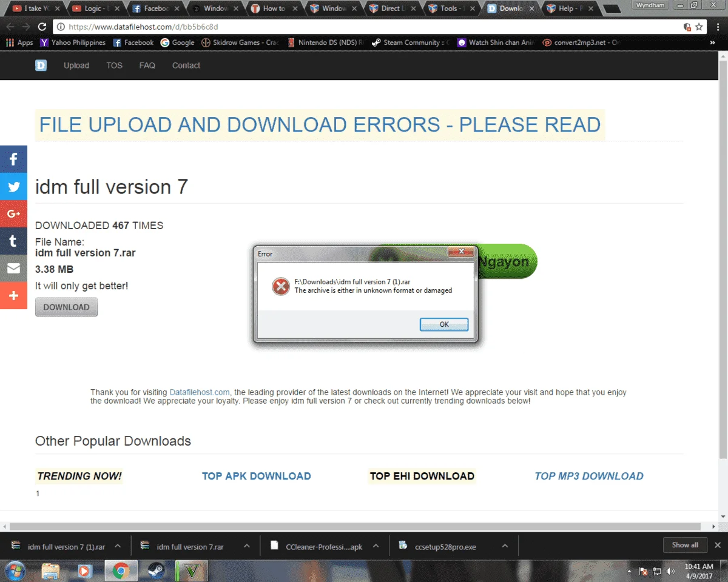Reload the page with the refresh icon
This screenshot has height=582, width=728.
pos(42,27)
